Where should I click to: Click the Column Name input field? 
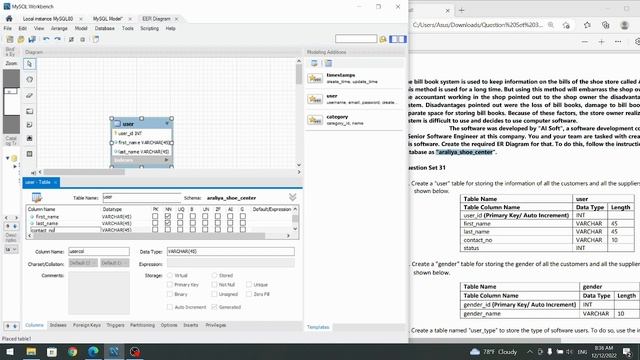[99, 251]
